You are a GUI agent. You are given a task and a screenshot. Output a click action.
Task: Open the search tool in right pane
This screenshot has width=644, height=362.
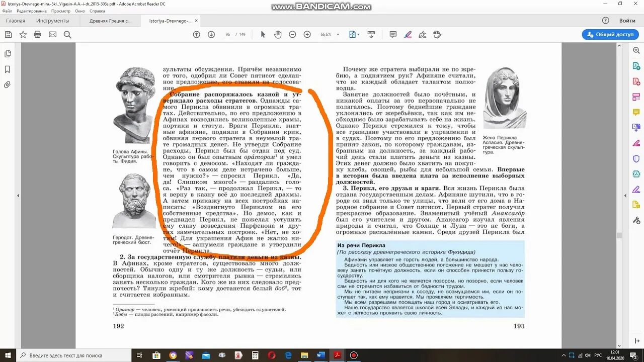tap(636, 51)
